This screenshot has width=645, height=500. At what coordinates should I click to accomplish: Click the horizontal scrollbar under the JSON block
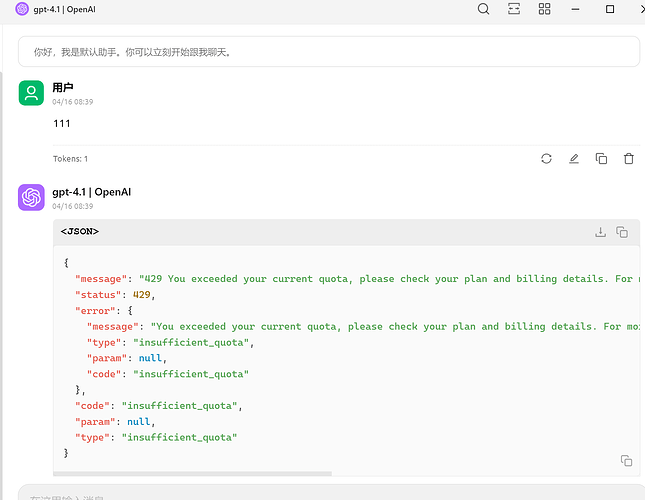[193, 474]
